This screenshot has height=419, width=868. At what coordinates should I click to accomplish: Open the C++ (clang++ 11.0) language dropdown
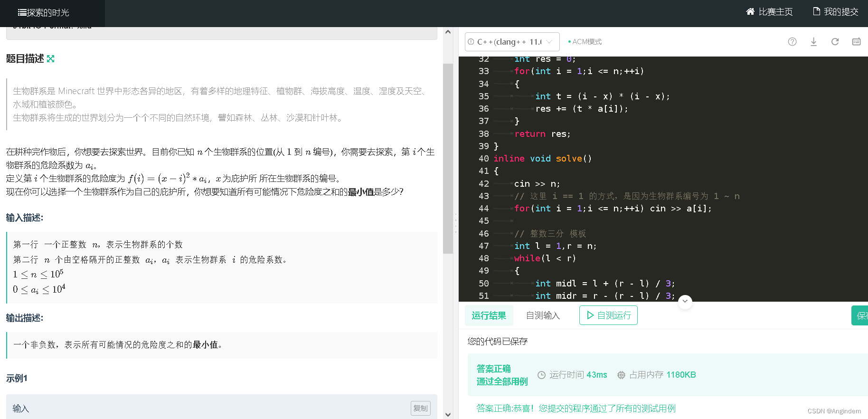coord(512,42)
